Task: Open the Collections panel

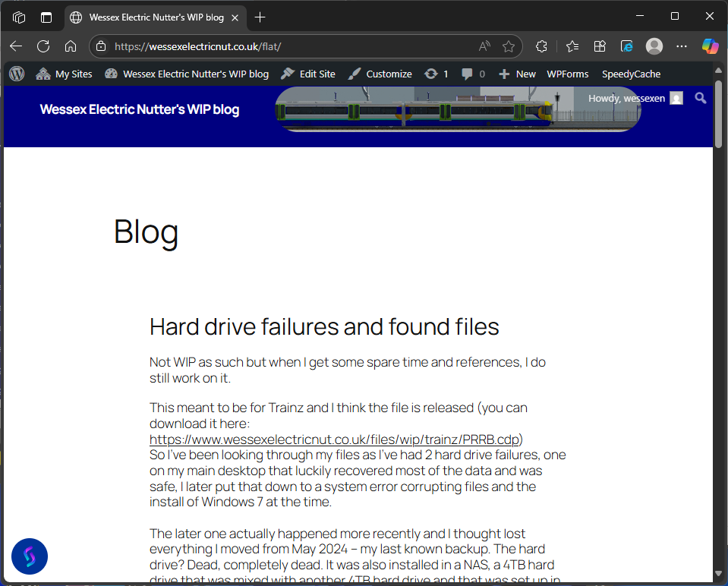Action: (x=600, y=46)
